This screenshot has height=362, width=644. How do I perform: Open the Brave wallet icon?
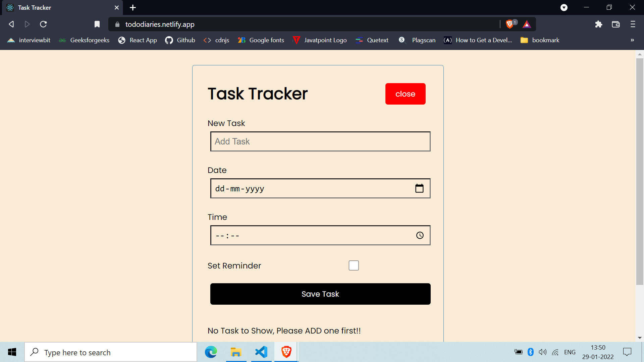pyautogui.click(x=616, y=24)
